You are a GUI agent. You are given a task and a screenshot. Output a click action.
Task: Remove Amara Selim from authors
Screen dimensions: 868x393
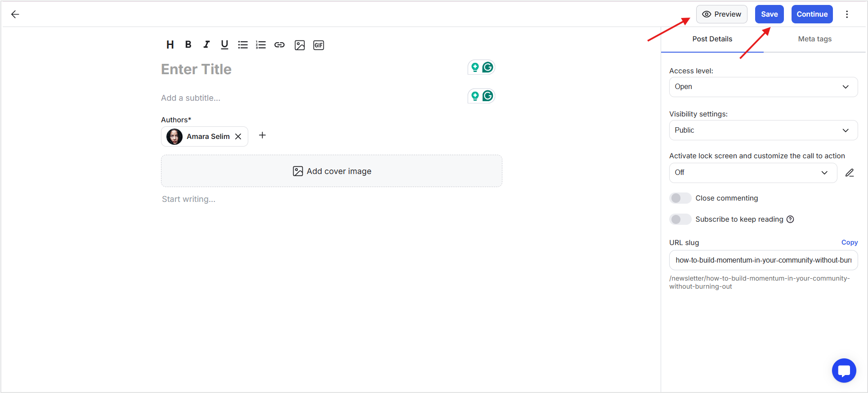[x=238, y=136]
